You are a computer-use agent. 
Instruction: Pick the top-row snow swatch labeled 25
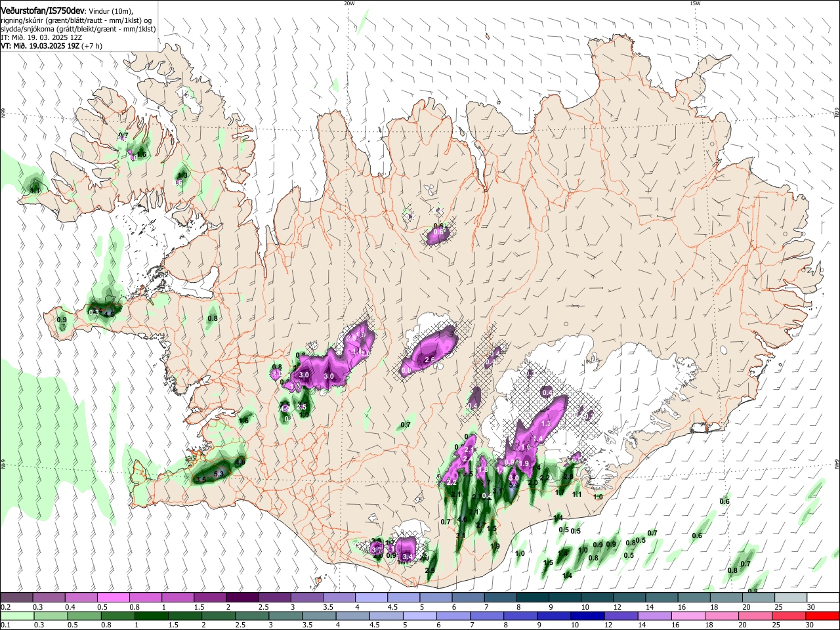pos(791,598)
